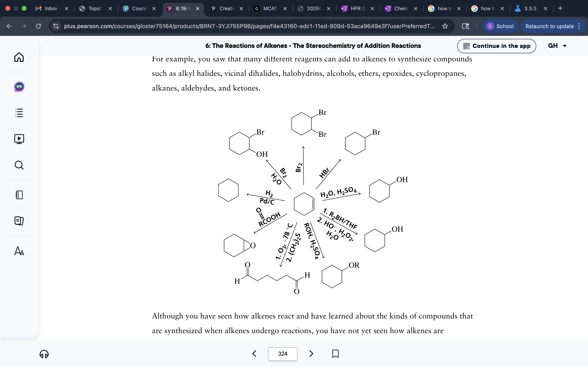Switch to the Inbox Gmail tab
The image size is (588, 367).
(50, 9)
